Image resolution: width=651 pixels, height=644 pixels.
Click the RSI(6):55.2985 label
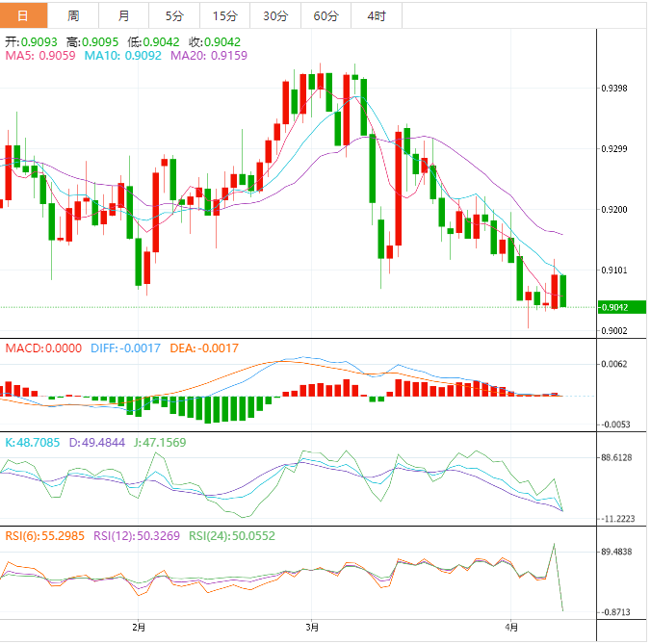click(45, 535)
